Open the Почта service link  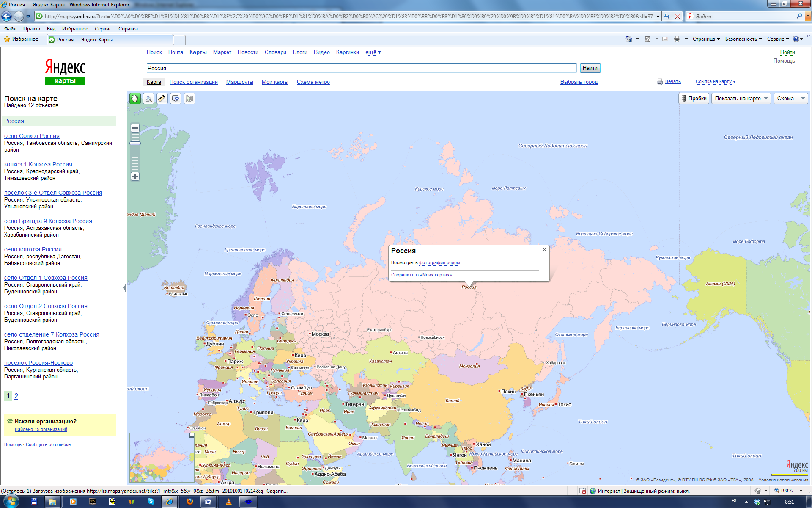pos(176,52)
